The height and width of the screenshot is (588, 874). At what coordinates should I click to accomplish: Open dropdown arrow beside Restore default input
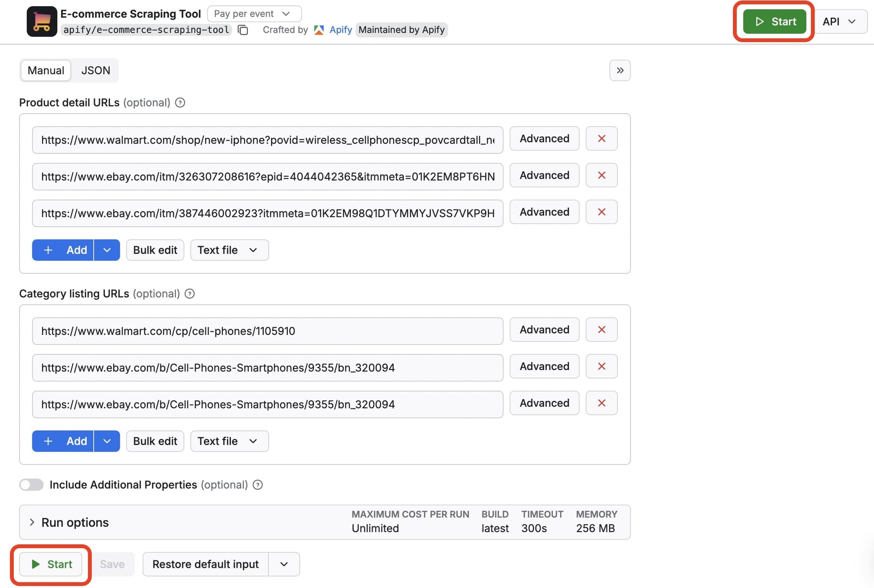click(x=284, y=564)
